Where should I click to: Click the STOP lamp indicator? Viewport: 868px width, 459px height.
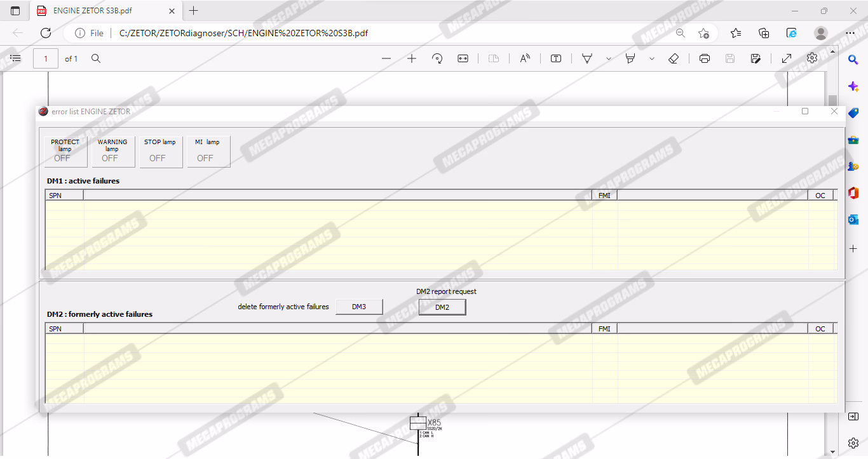coord(161,151)
